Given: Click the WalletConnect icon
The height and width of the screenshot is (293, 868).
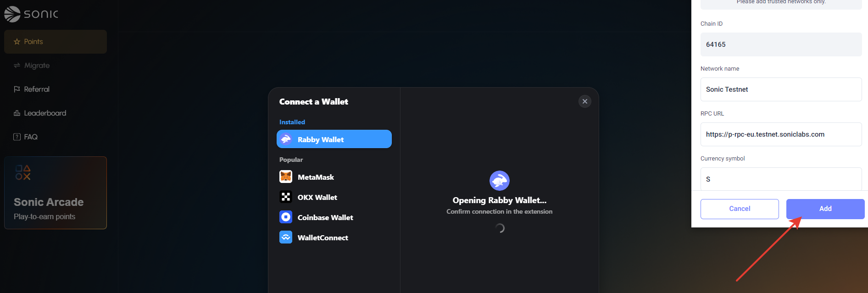Looking at the screenshot, I should pyautogui.click(x=286, y=237).
